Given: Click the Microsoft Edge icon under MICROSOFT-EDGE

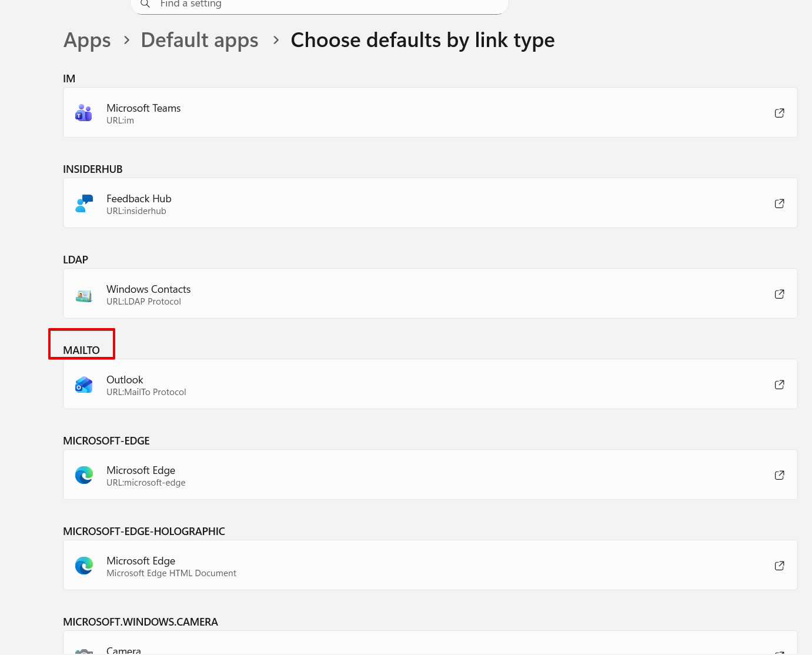Looking at the screenshot, I should [84, 475].
